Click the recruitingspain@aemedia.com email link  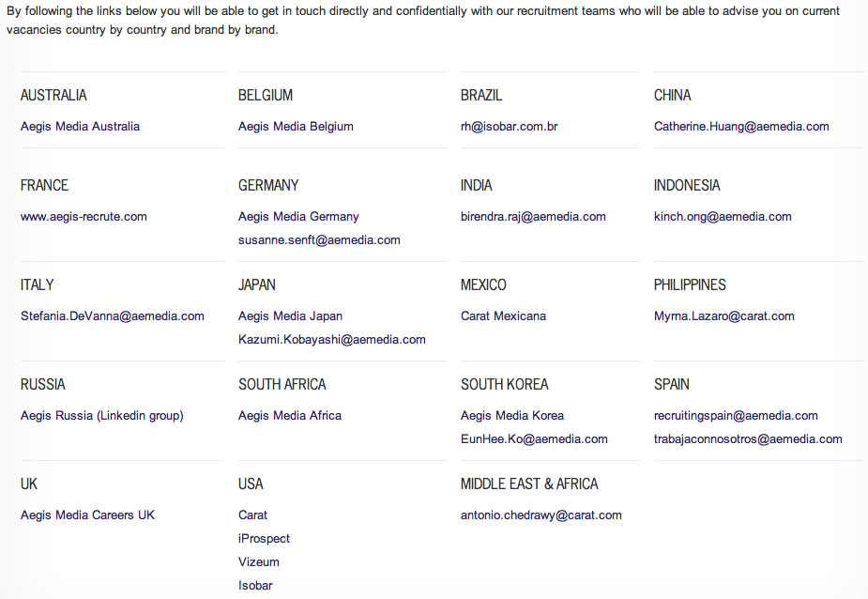(x=736, y=416)
